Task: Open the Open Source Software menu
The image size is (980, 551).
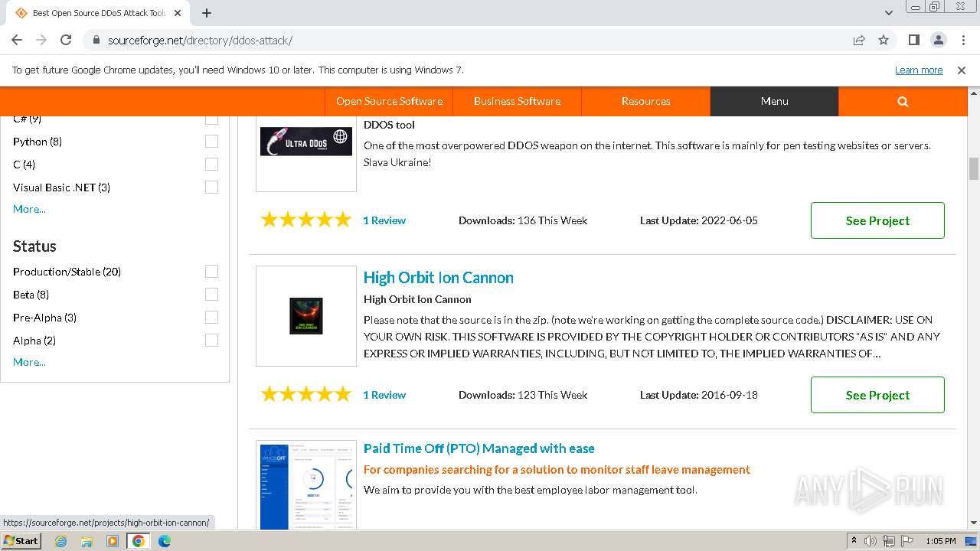Action: coord(389,101)
